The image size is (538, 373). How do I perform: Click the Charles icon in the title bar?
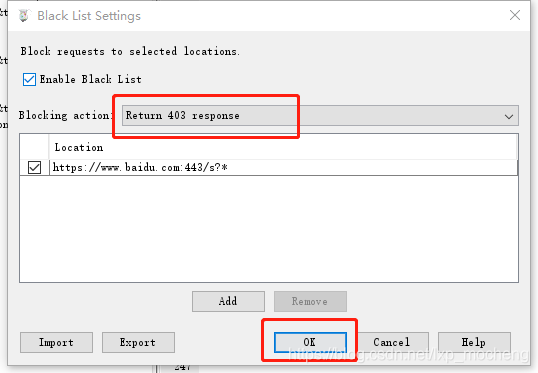pos(24,15)
